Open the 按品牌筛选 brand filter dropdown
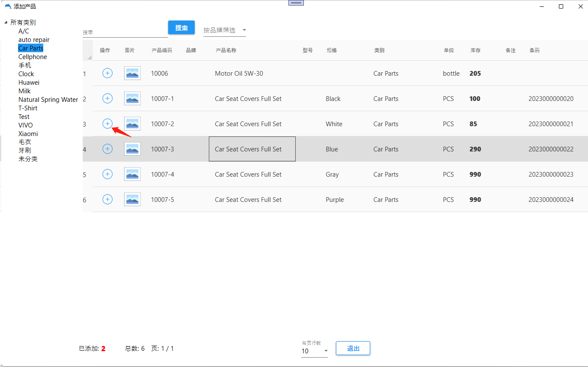This screenshot has height=367, width=588. point(224,30)
